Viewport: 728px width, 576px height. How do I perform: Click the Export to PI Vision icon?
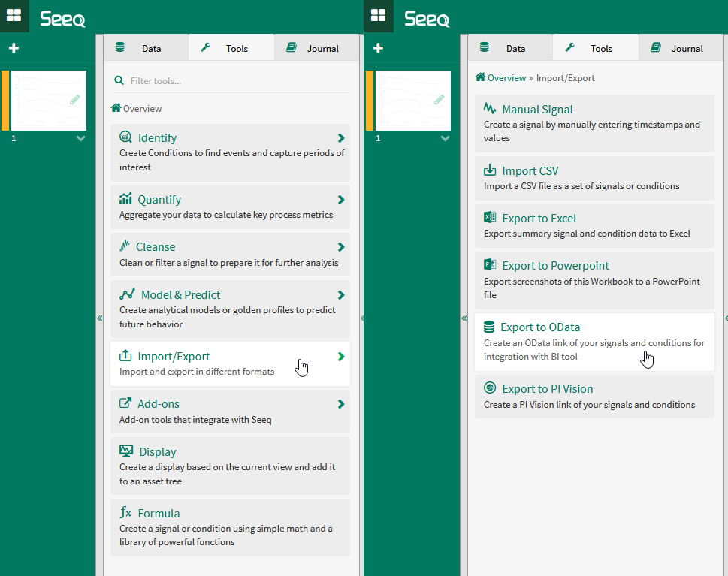click(x=490, y=388)
